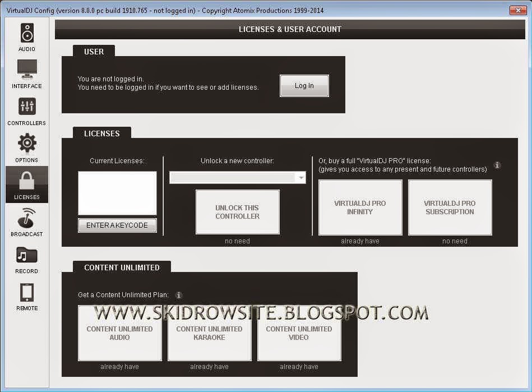Select the Remote phone icon
532x392 pixels.
coord(27,292)
